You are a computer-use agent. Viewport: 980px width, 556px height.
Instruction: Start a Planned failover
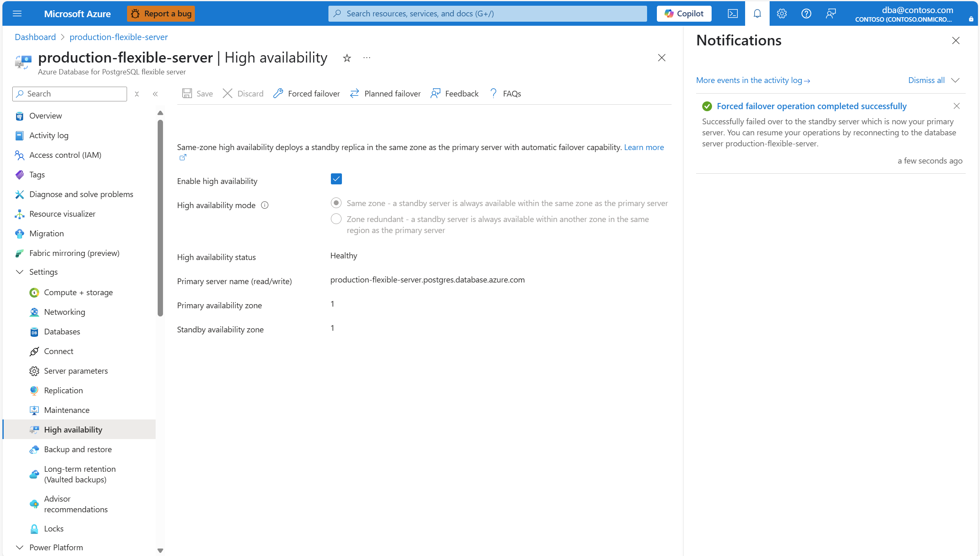tap(385, 94)
